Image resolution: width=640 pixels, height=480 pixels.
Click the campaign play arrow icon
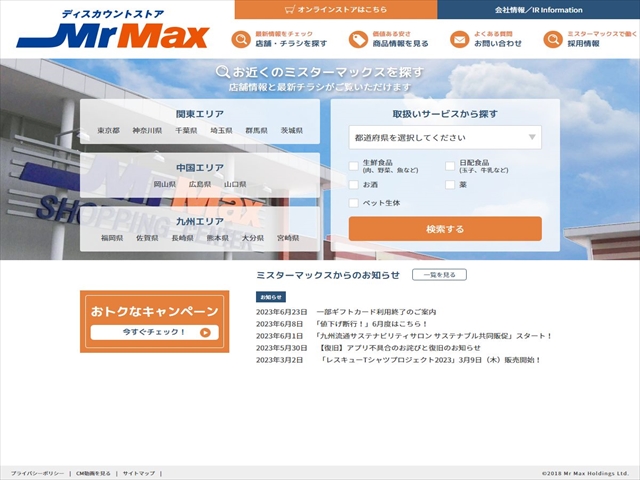(205, 333)
